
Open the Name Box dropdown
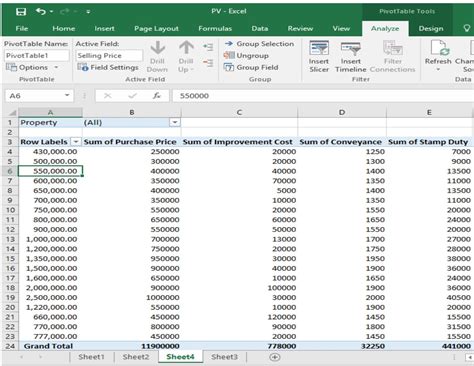pyautogui.click(x=67, y=96)
